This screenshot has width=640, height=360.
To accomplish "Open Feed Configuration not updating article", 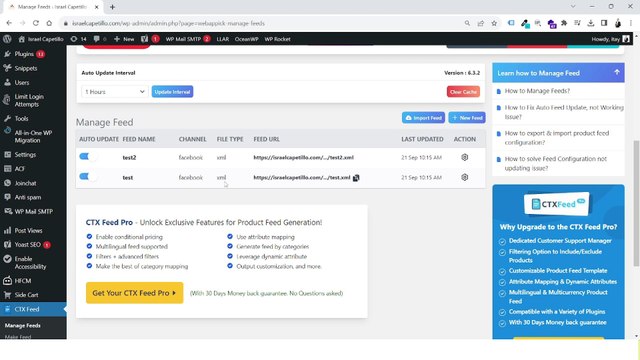I will pos(556,164).
